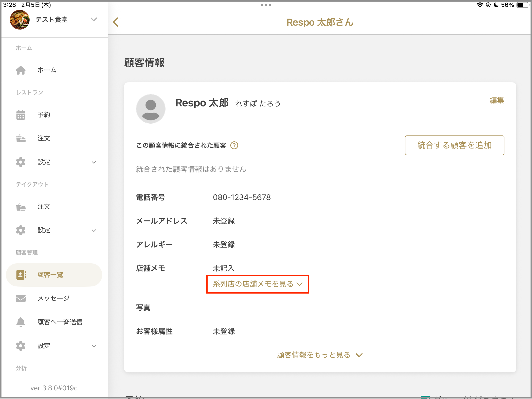Expand the テスト食堂 store switcher dropdown

tap(94, 19)
